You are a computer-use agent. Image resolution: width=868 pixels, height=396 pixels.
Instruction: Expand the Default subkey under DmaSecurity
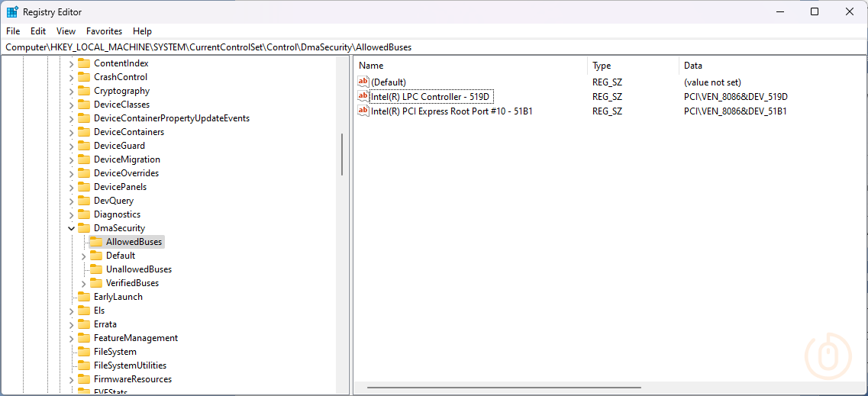coord(84,256)
